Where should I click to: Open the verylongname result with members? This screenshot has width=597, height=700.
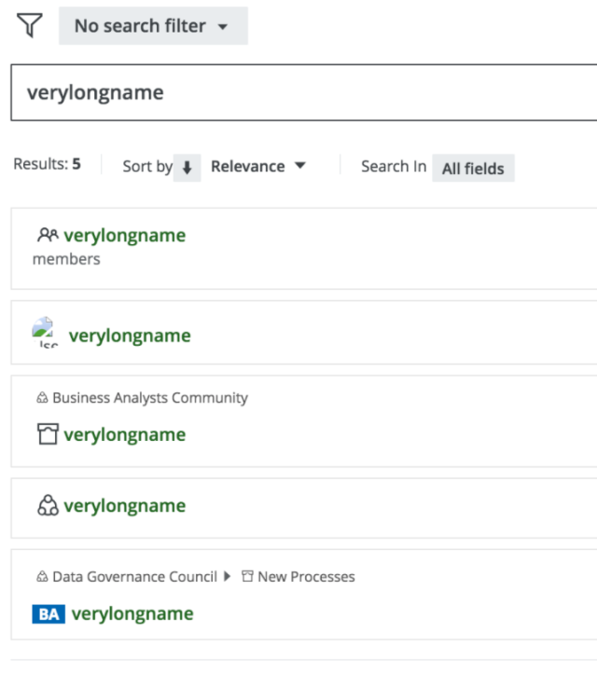pos(124,236)
